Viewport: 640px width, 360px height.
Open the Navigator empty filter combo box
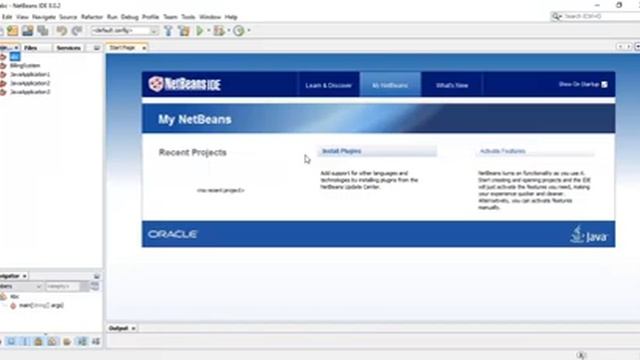click(x=67, y=287)
